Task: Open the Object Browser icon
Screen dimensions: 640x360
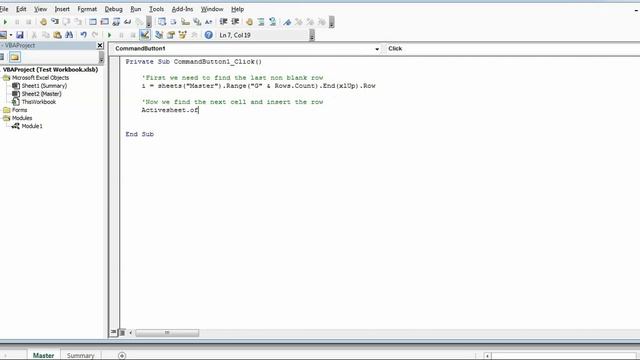Action: pos(182,35)
